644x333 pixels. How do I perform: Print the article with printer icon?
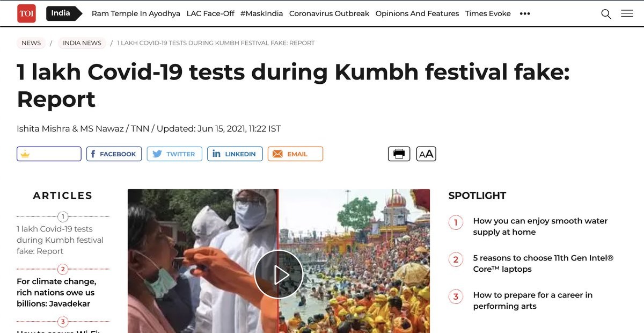[x=399, y=154]
